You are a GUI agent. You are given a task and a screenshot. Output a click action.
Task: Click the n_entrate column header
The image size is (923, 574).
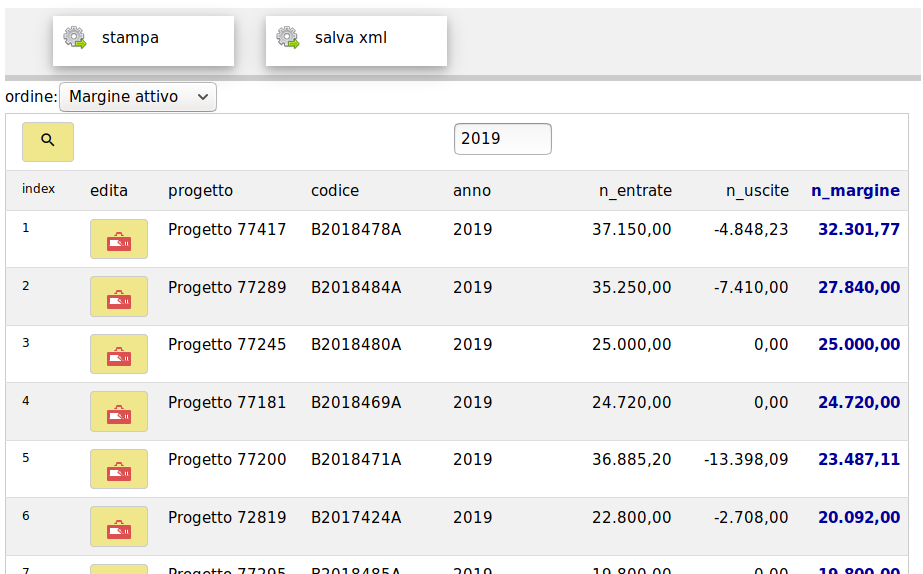click(x=635, y=191)
